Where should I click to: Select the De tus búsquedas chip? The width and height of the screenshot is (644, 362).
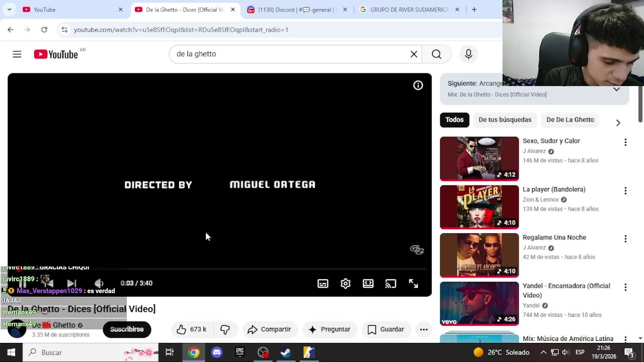pos(505,120)
